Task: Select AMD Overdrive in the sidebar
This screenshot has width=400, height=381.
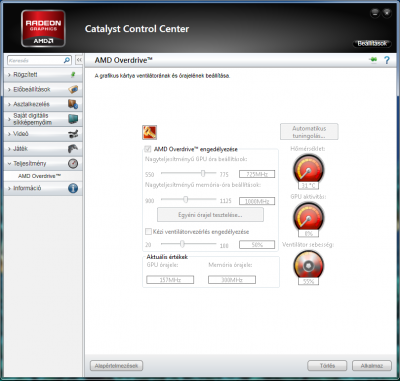Action: (x=39, y=176)
